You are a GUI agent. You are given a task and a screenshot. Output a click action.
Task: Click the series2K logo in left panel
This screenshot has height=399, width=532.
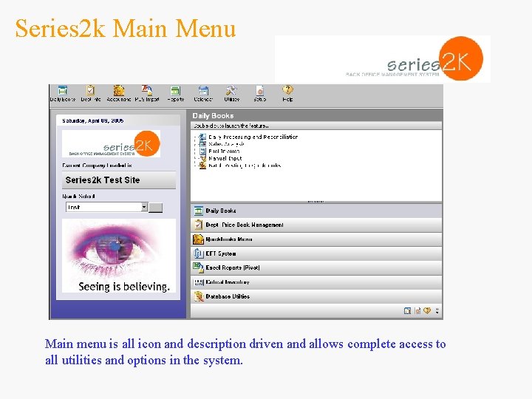pos(112,144)
